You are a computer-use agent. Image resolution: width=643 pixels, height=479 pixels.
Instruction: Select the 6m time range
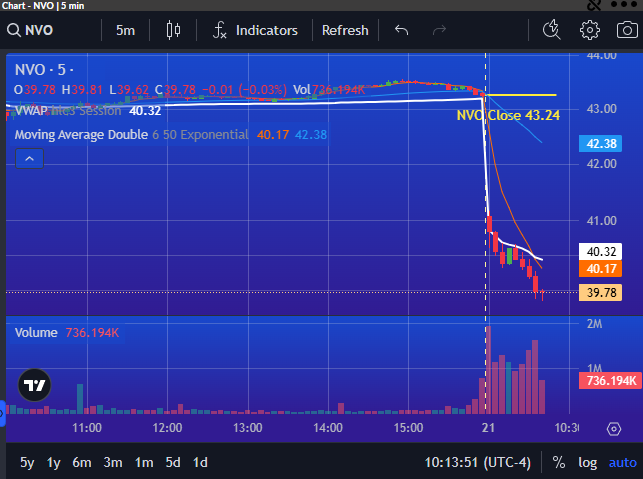click(x=82, y=463)
